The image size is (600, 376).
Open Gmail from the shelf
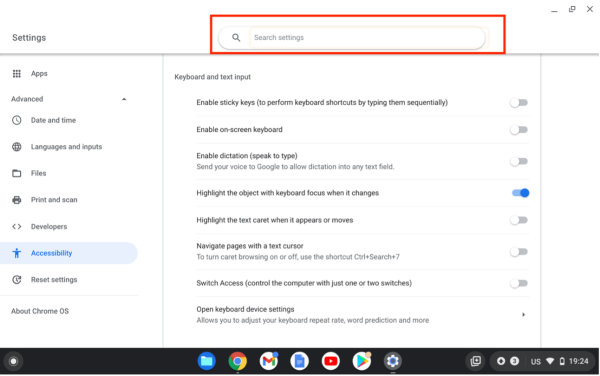[x=269, y=361]
